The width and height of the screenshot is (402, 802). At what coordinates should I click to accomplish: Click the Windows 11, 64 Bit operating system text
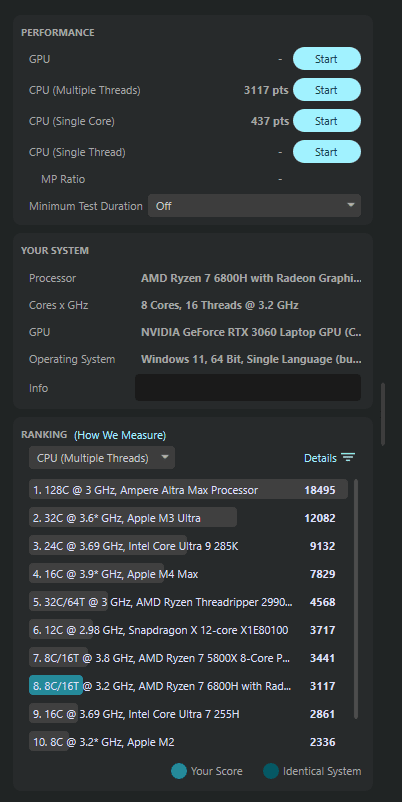[251, 360]
